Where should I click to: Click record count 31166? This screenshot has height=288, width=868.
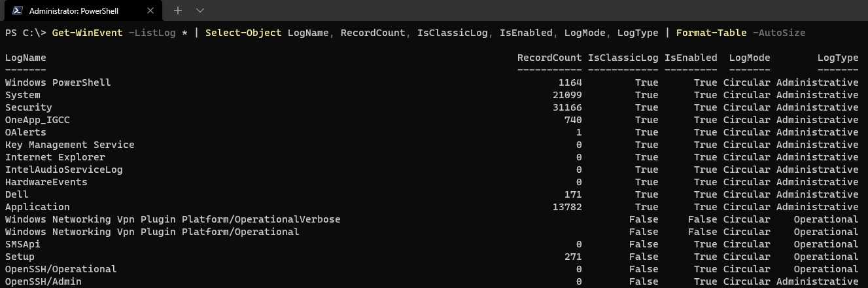(567, 107)
